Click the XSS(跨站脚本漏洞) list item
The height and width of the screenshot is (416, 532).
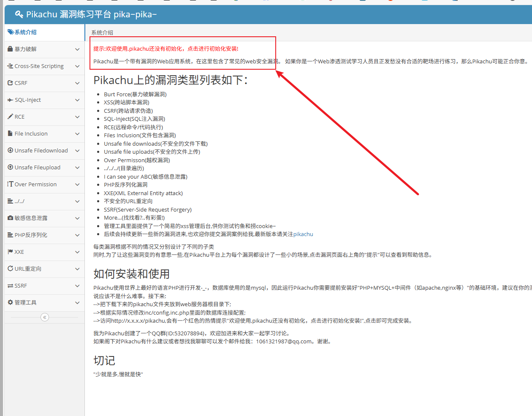(127, 102)
